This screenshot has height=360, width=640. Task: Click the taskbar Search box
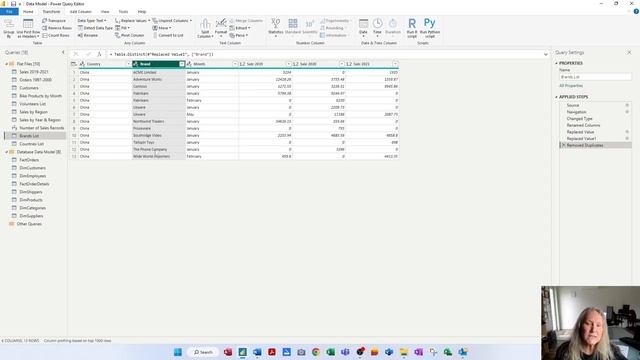pos(203,352)
